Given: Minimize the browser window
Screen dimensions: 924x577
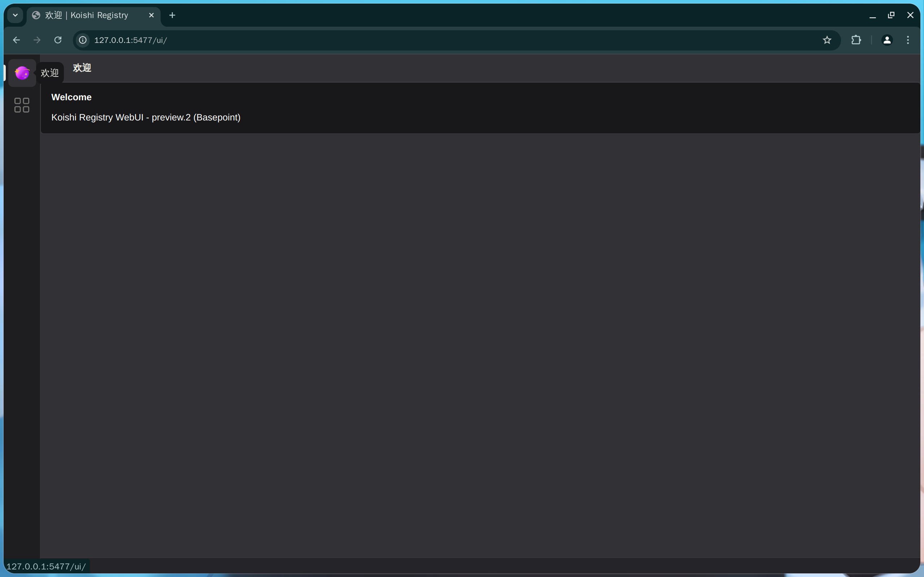Looking at the screenshot, I should (x=872, y=15).
